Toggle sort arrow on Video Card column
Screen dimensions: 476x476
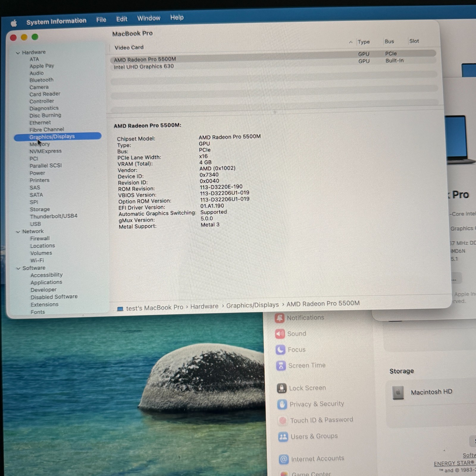[x=351, y=42]
